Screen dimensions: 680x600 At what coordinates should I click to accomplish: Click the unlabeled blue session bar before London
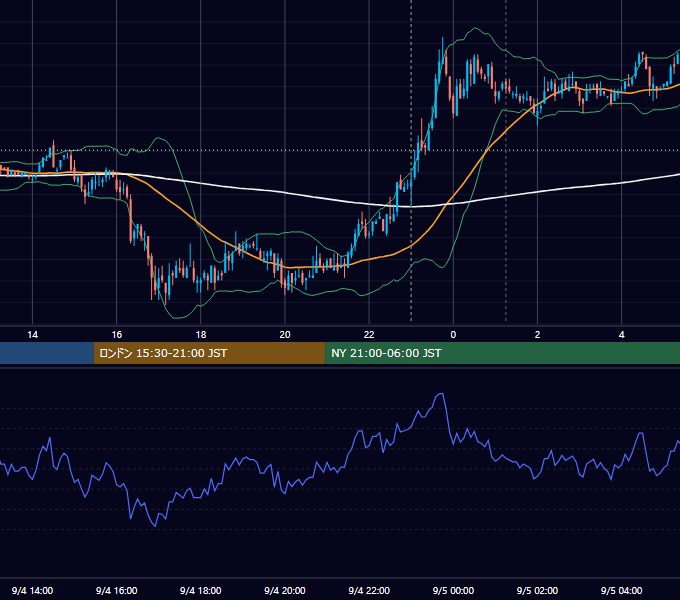pos(47,353)
